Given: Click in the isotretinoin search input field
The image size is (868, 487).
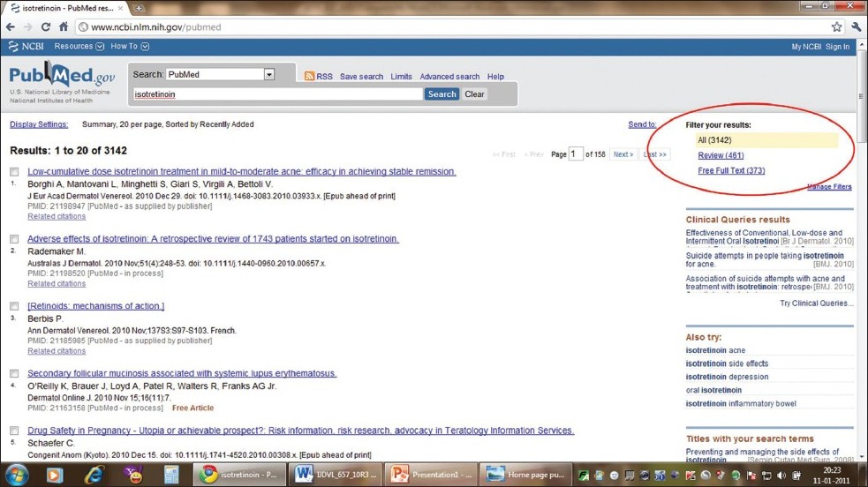Looking at the screenshot, I should [278, 94].
